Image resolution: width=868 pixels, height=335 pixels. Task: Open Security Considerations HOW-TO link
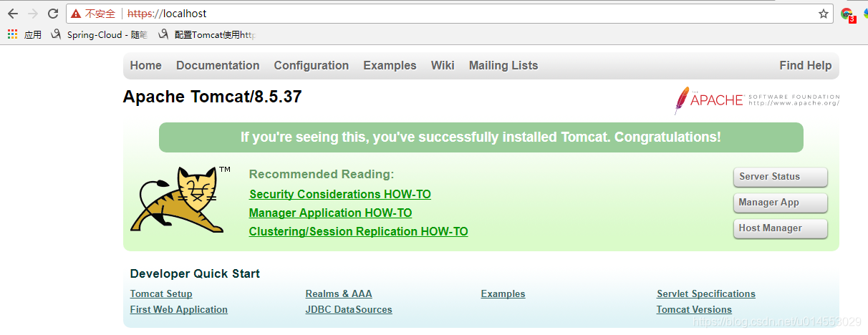click(340, 194)
